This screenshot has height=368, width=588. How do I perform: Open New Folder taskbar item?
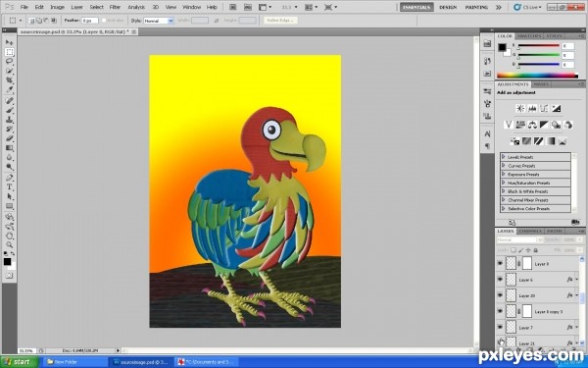coord(74,362)
